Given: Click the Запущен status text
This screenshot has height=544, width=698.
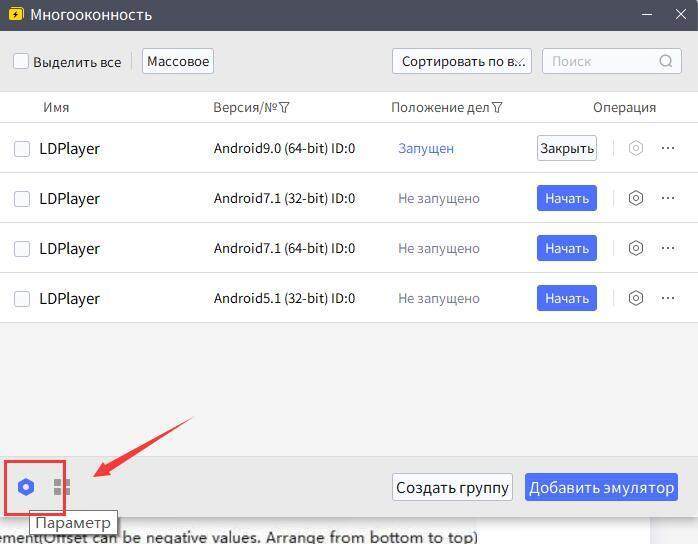Looking at the screenshot, I should (426, 148).
